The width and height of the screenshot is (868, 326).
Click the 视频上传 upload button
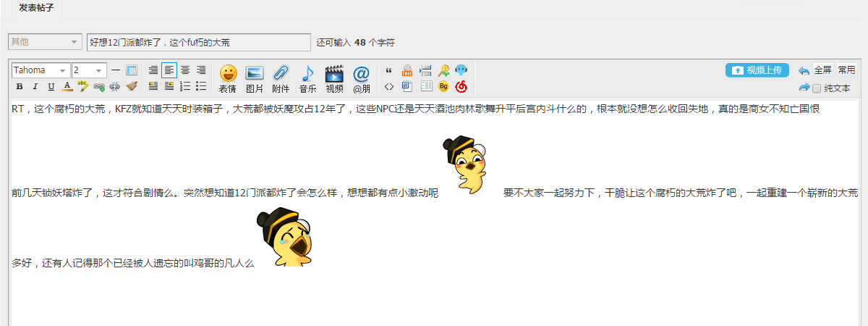pyautogui.click(x=757, y=70)
